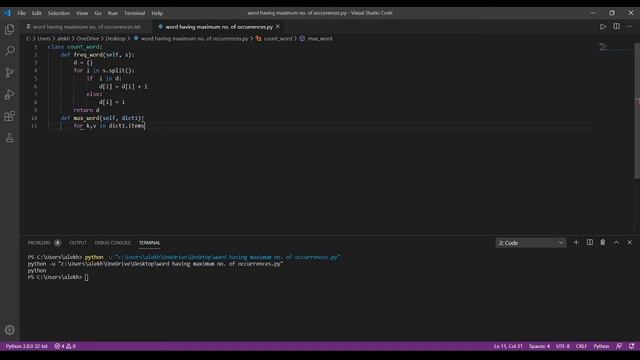The height and width of the screenshot is (360, 640).
Task: Open the Source Control view
Action: coord(9,73)
